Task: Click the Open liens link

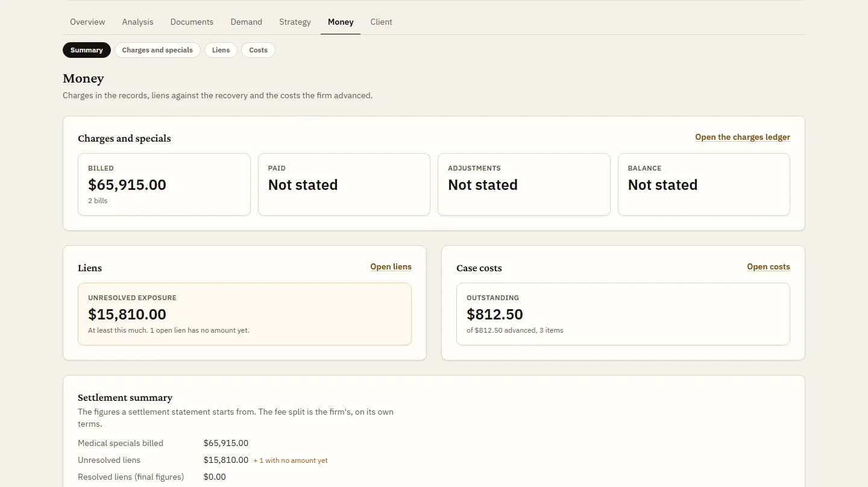Action: (391, 267)
